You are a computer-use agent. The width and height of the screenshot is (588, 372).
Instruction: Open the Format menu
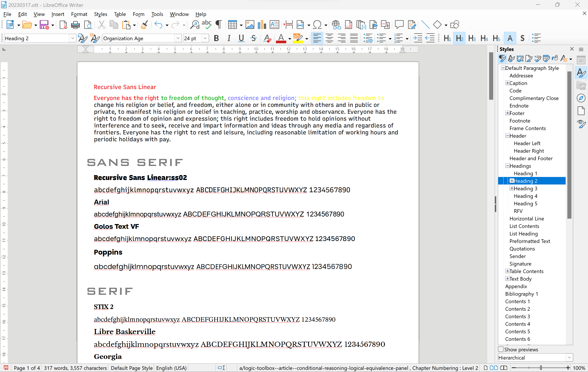click(79, 14)
